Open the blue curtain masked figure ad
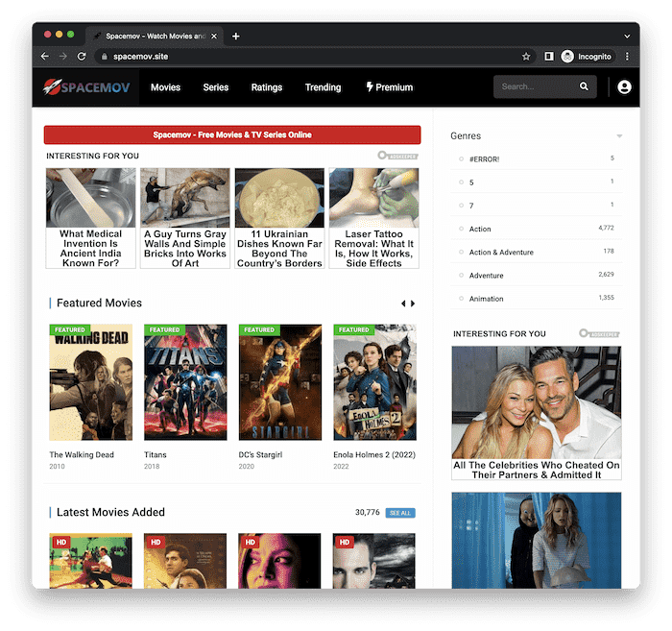 [537, 540]
